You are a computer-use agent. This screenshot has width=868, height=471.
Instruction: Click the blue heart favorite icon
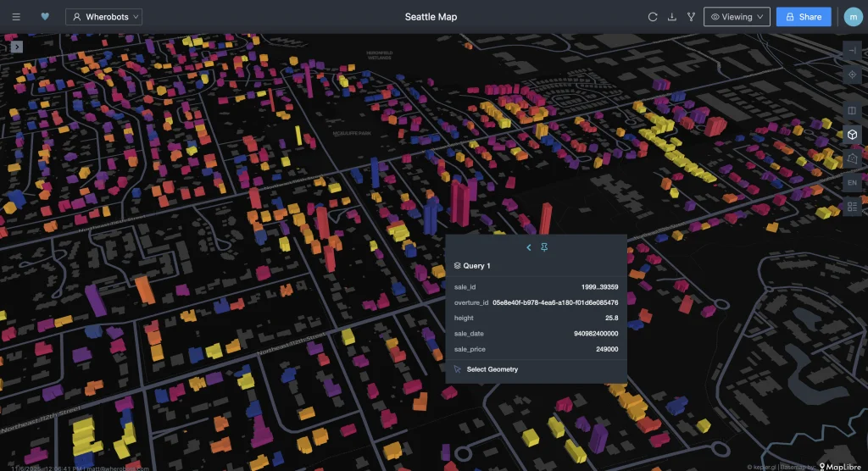[x=45, y=17]
